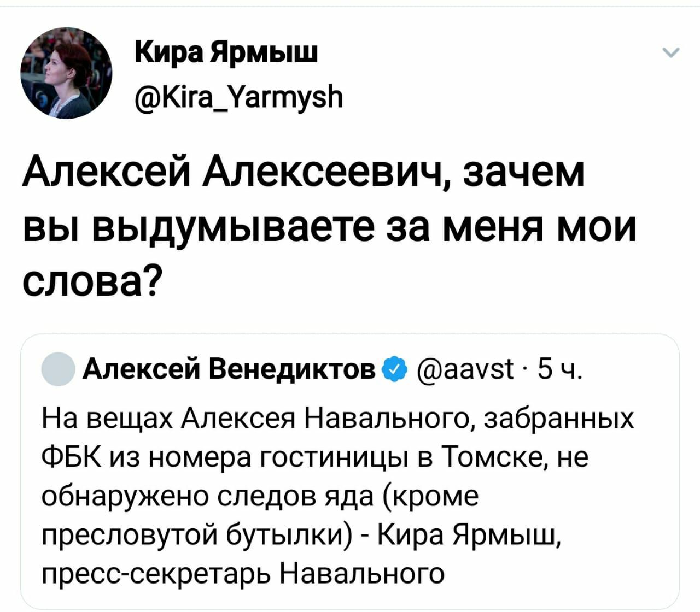Click the line "вы выдумываете за меня мои"
The image size is (700, 612).
(x=330, y=227)
